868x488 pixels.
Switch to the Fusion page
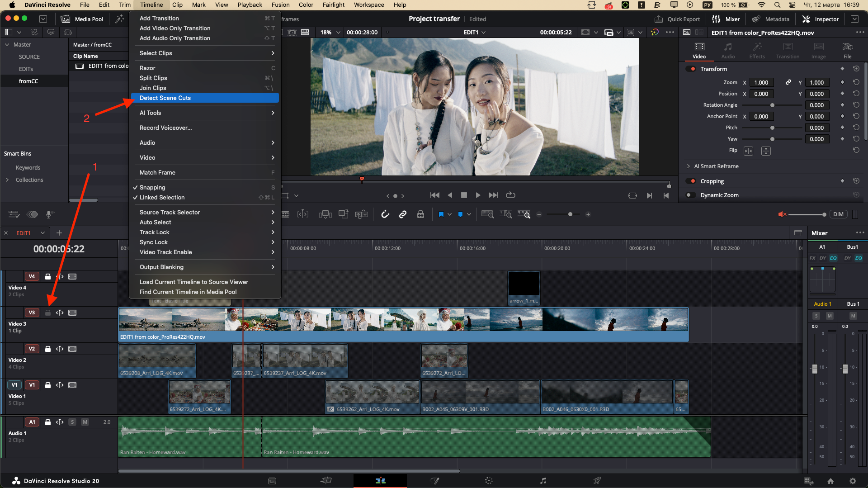435,481
